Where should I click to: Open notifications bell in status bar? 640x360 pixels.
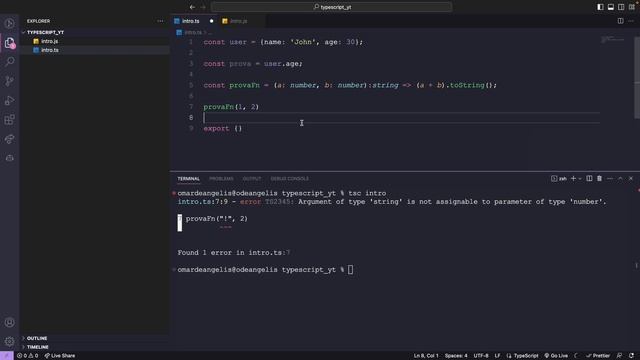(631, 356)
